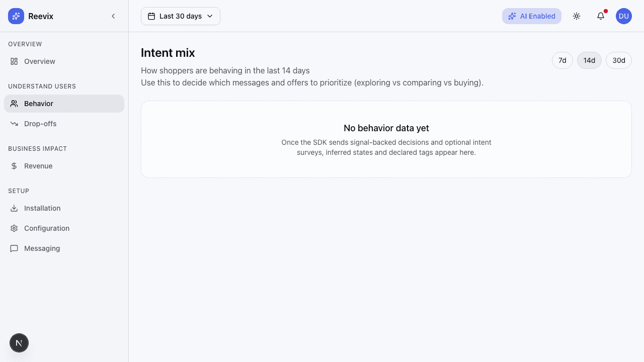This screenshot has height=362, width=644.
Task: Open notifications via the bell icon
Action: (601, 16)
